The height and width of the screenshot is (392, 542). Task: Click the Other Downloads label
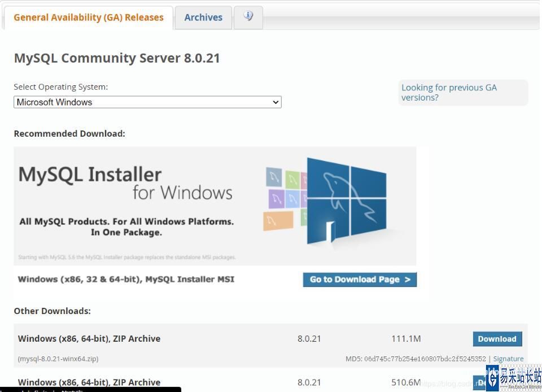pos(52,311)
